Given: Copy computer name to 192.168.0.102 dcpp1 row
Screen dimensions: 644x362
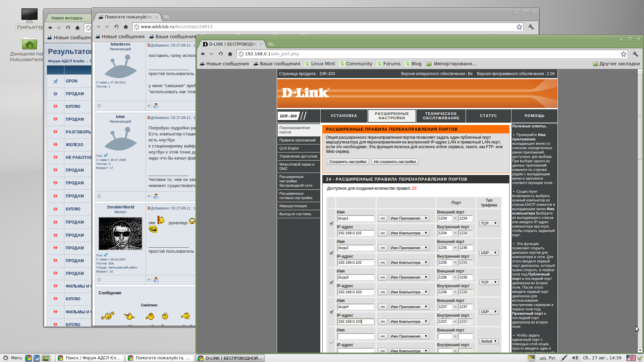Looking at the screenshot, I should point(383,233).
